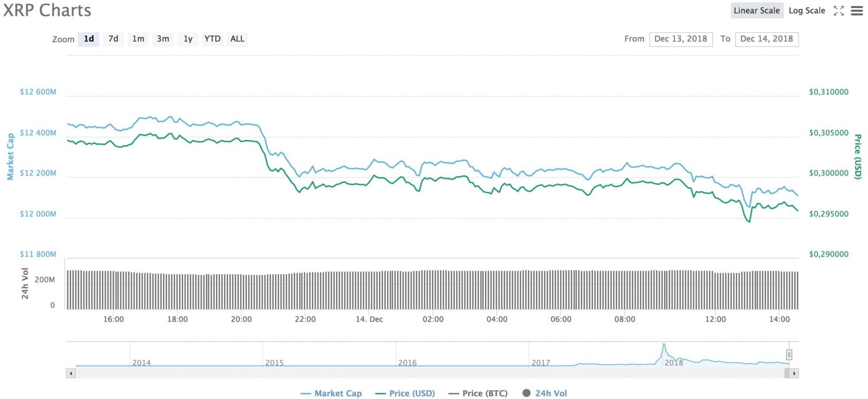Select the 1m zoom range

pos(138,39)
